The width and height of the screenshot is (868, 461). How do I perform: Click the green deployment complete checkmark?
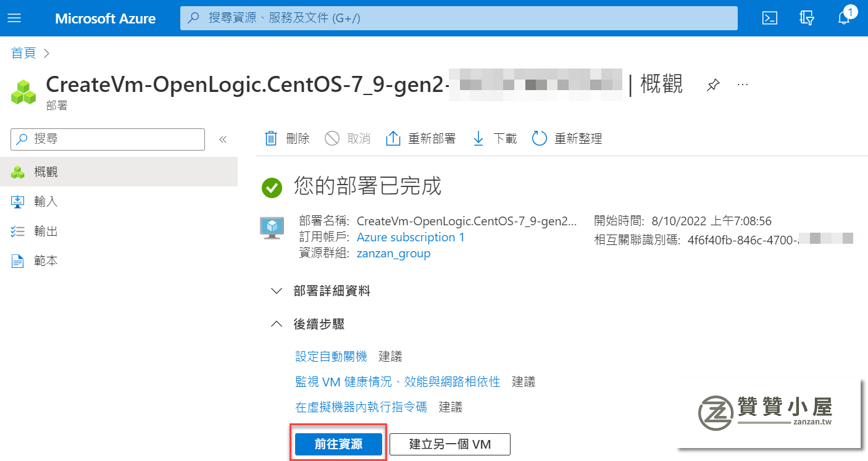272,187
